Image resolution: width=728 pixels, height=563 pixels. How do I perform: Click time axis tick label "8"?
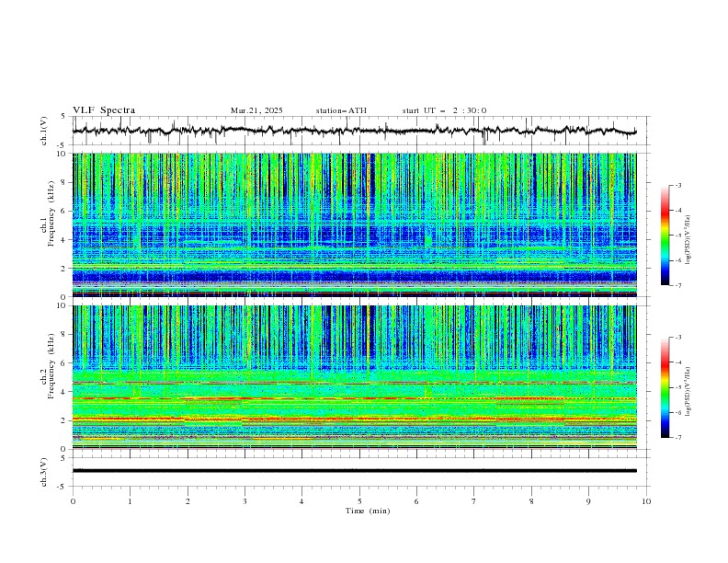coord(531,501)
